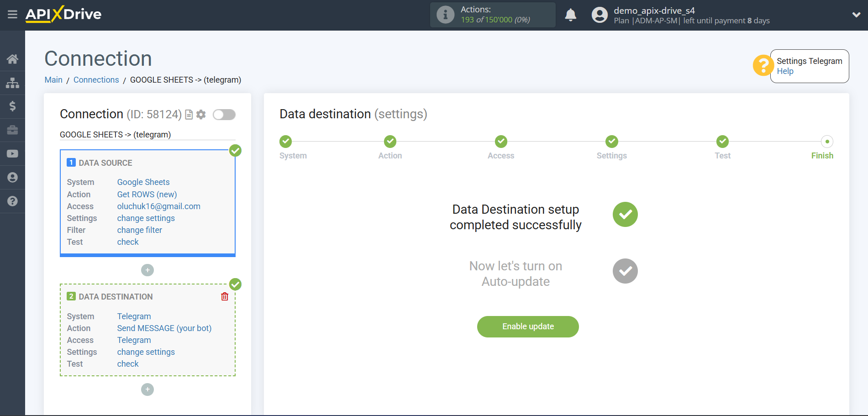Open the YouTube icon in the sidebar
This screenshot has width=868, height=416.
(12, 153)
